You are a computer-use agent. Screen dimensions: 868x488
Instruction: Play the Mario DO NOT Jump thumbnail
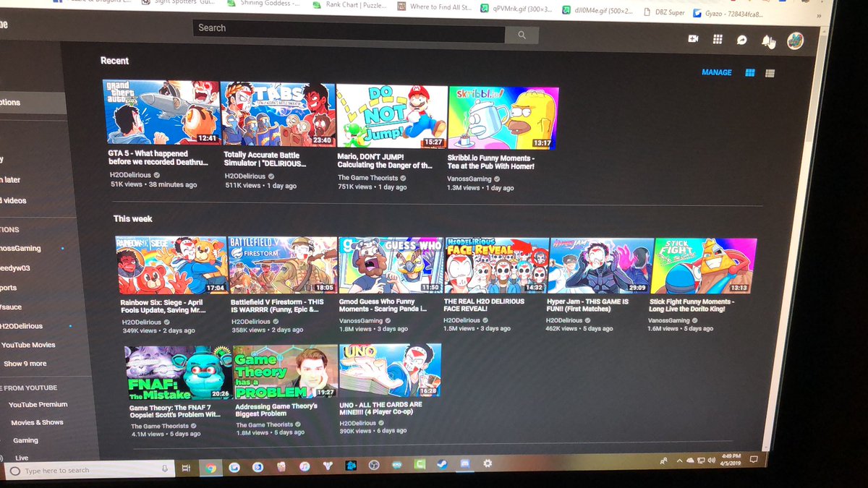391,116
